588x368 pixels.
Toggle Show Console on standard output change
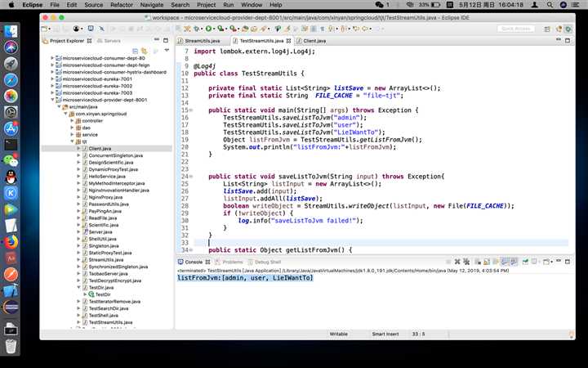coord(505,262)
